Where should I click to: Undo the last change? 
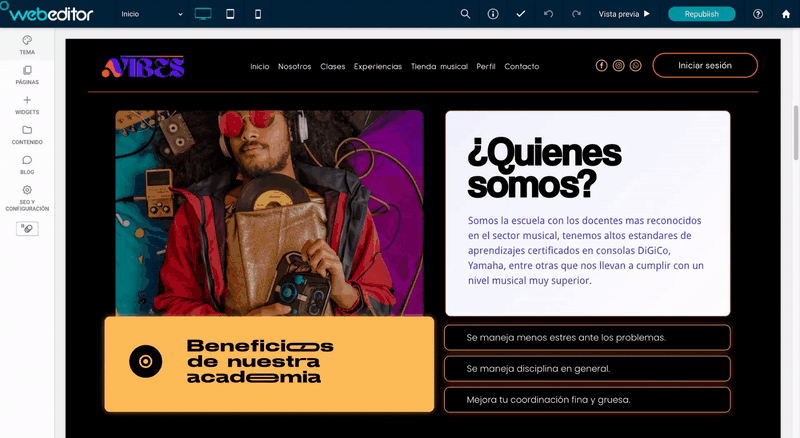[548, 14]
